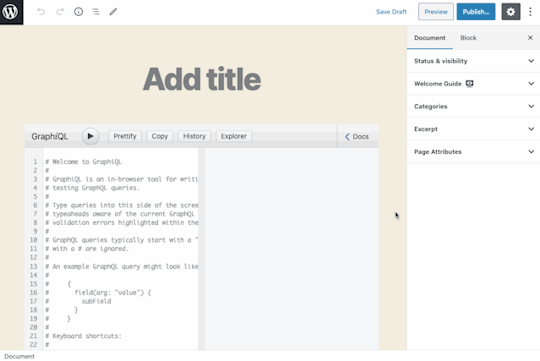Click the Add title field
540x361 pixels.
pyautogui.click(x=202, y=79)
